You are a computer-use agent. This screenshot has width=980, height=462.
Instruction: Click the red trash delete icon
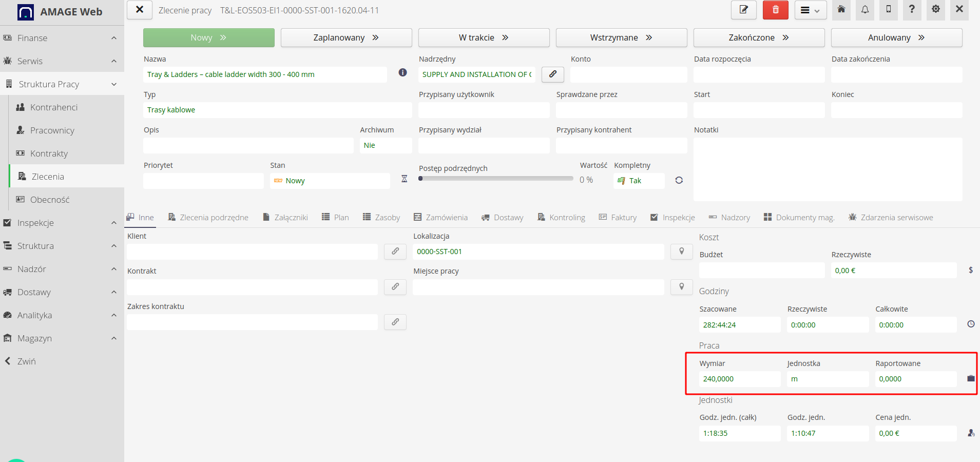775,10
